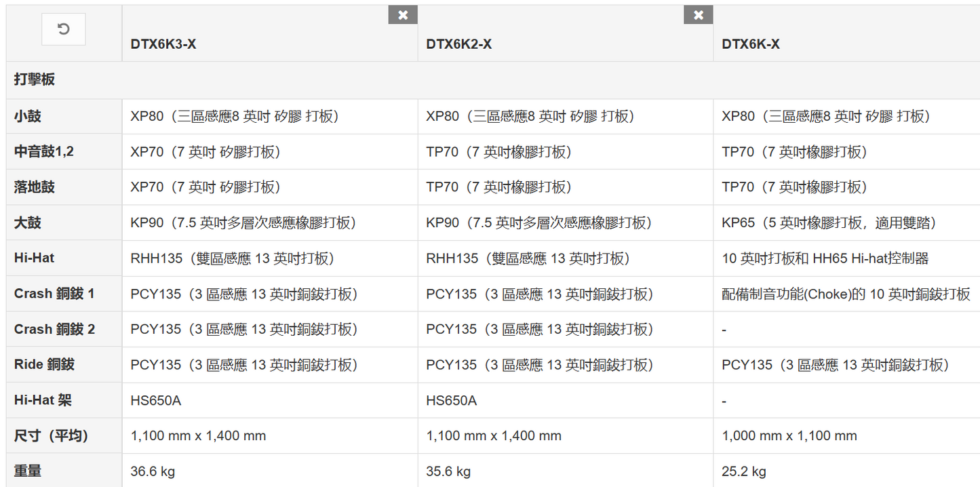
Task: Click the 尺寸(平均) row label
Action: 52,435
